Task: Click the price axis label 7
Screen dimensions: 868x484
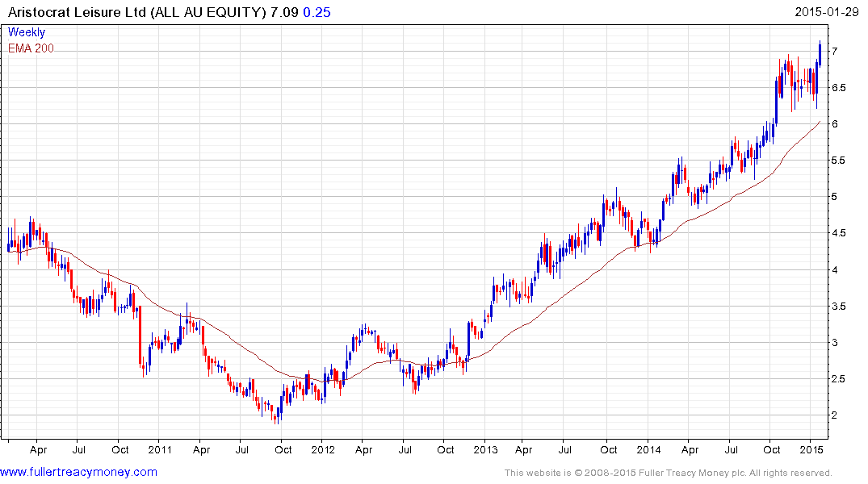Action: pos(834,52)
